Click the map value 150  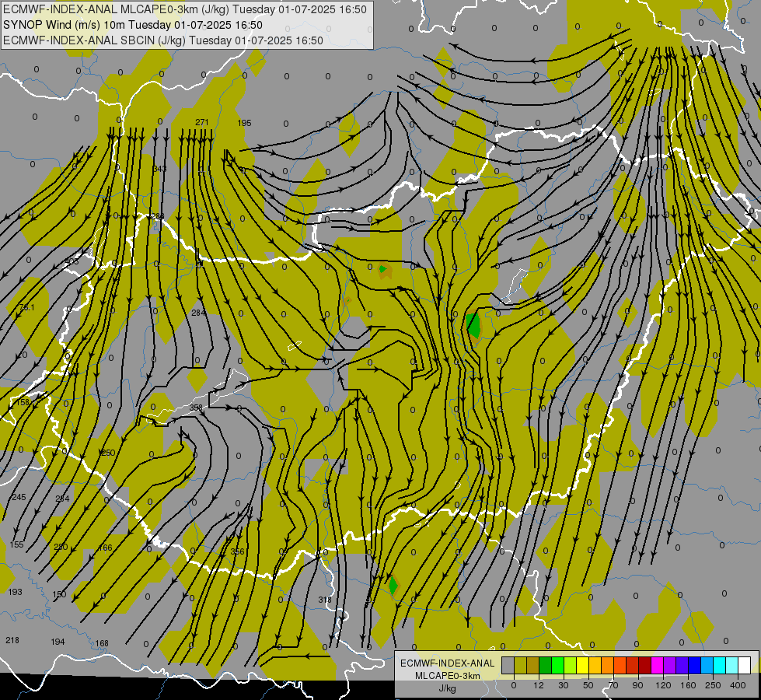coord(59,594)
